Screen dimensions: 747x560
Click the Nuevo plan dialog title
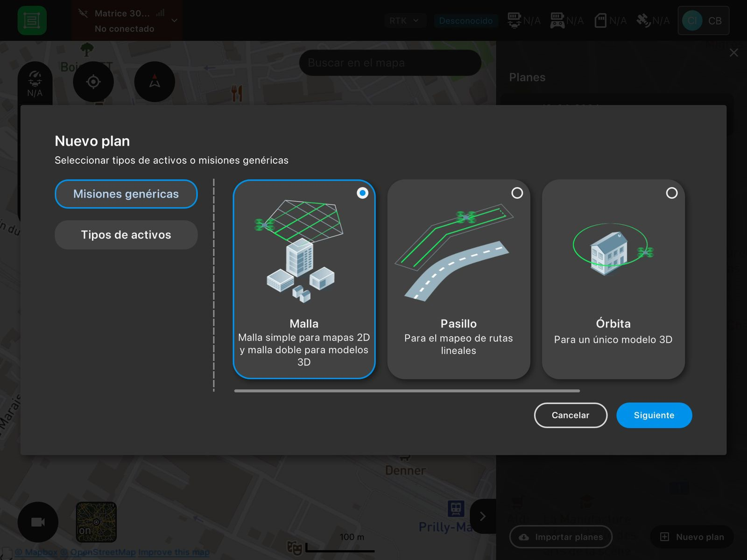pyautogui.click(x=92, y=141)
